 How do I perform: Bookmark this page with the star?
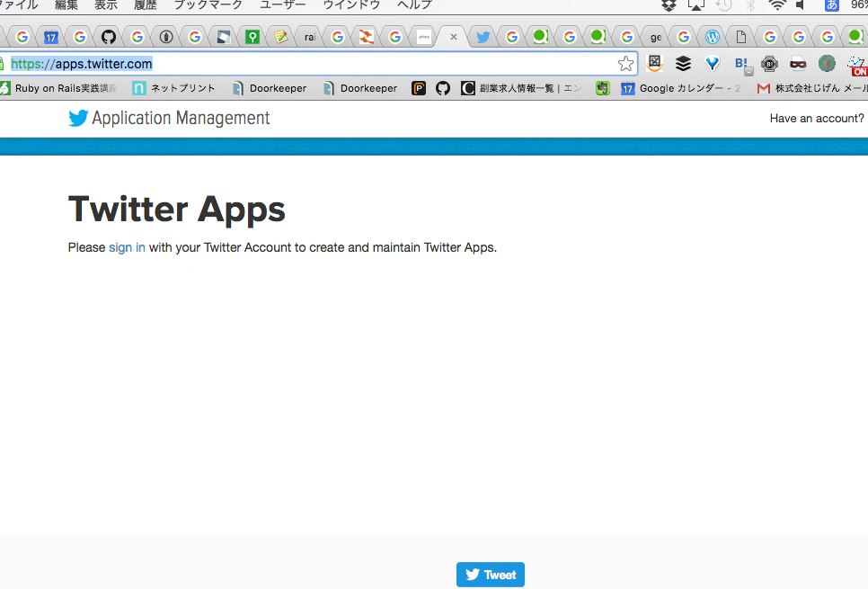coord(625,64)
